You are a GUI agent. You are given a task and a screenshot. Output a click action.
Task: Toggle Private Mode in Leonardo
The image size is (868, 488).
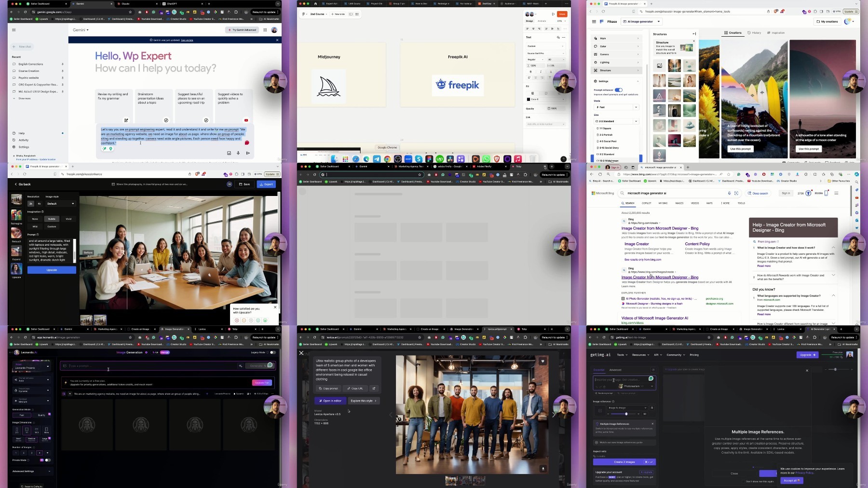click(x=47, y=460)
